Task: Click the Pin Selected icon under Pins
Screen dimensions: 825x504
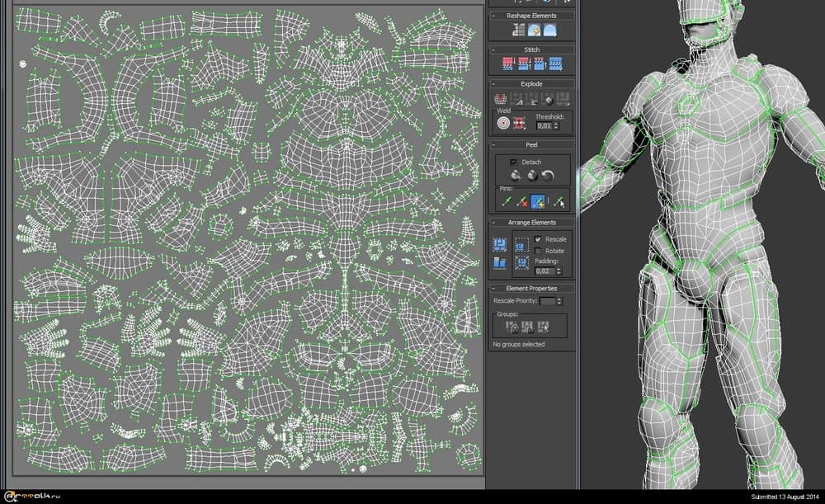Action: pyautogui.click(x=506, y=200)
